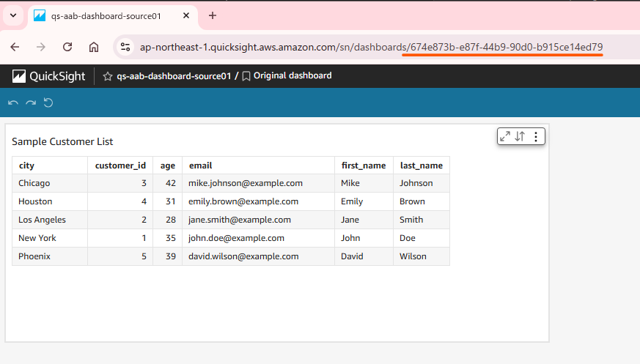Undo the last dashboard change
640x364 pixels.
13,103
